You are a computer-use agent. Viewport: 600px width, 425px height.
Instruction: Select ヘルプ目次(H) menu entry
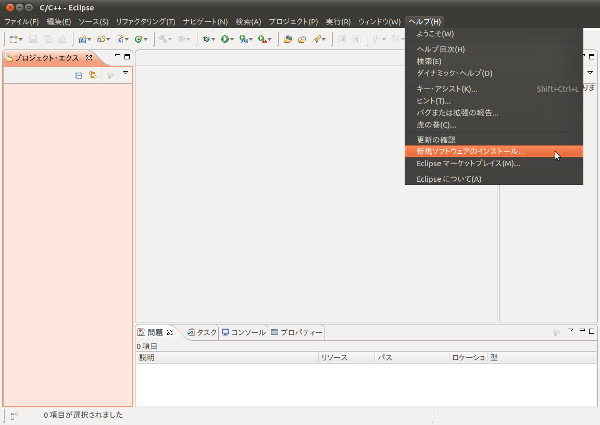pyautogui.click(x=494, y=49)
